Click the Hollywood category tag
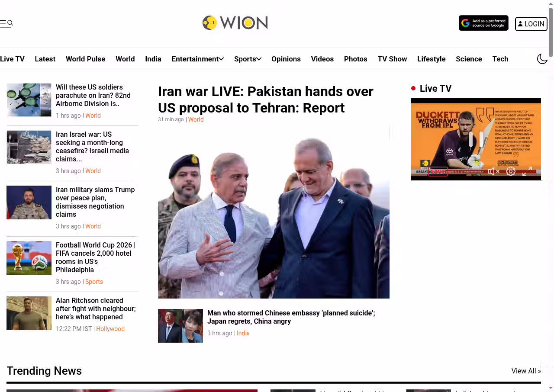The width and height of the screenshot is (554, 392). coord(110,329)
